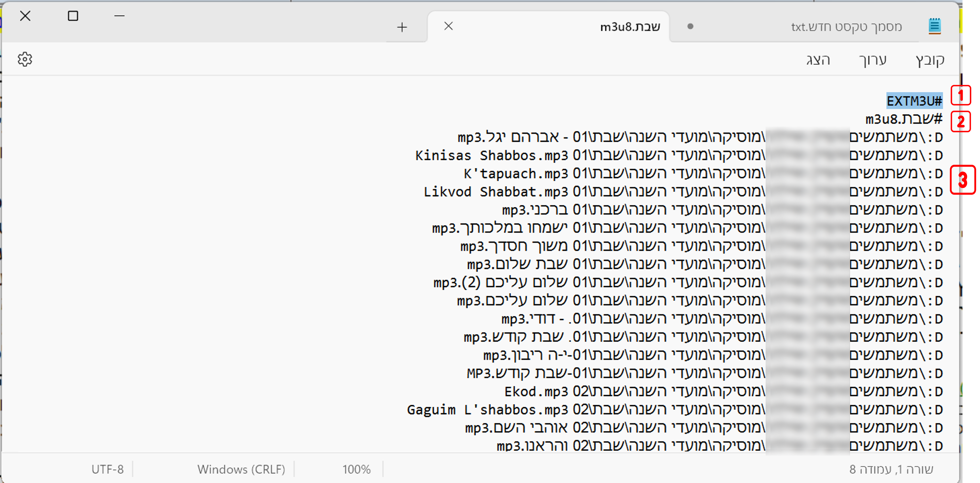980x483 pixels.
Task: Click the #שבת.m3u8 comment line
Action: 904,119
